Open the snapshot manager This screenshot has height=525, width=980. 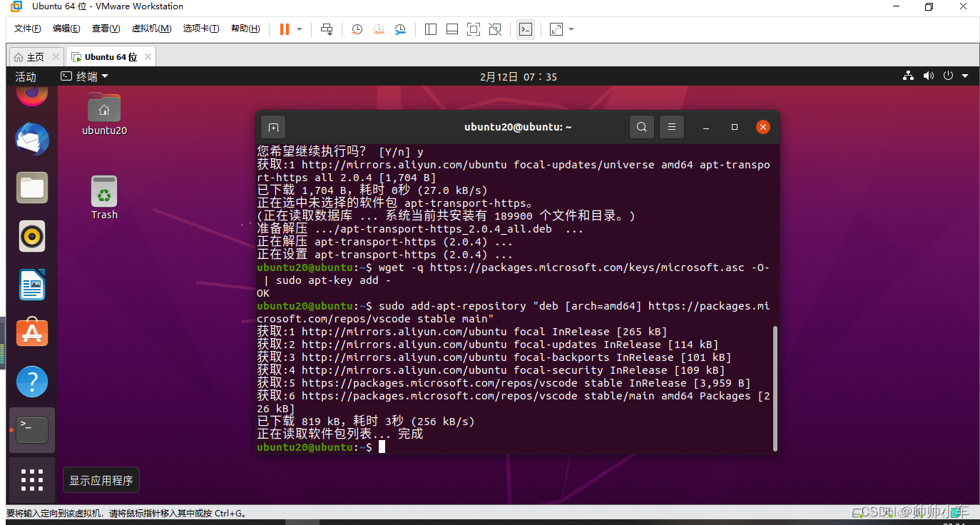tap(401, 29)
